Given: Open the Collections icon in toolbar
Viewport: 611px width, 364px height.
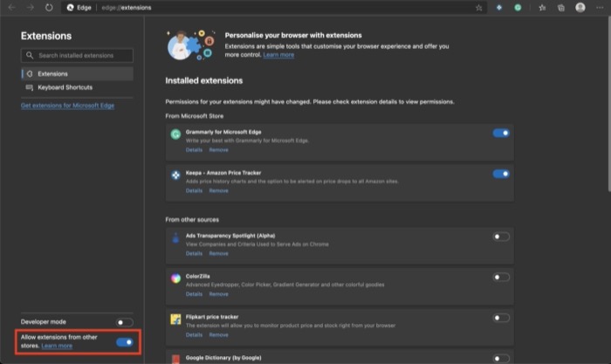Looking at the screenshot, I should [x=560, y=7].
